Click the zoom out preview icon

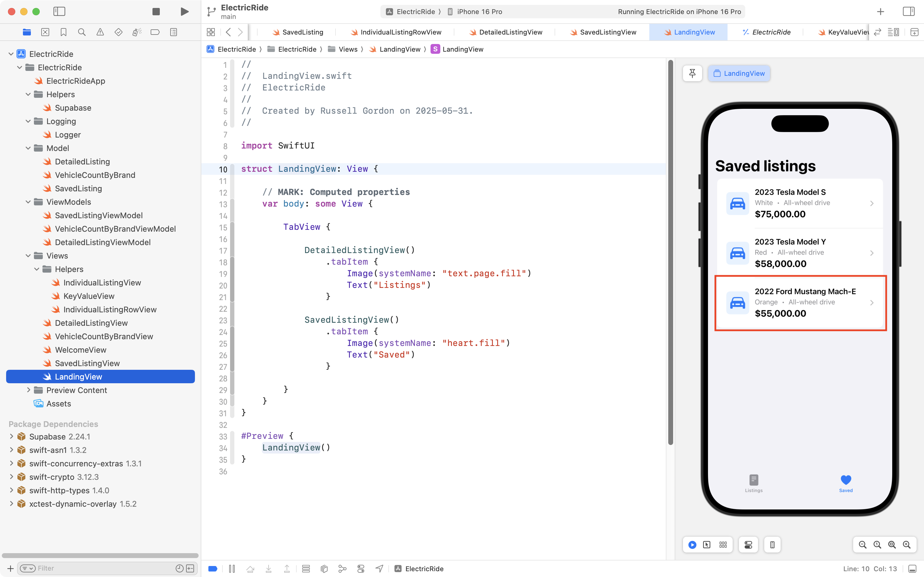[862, 545]
